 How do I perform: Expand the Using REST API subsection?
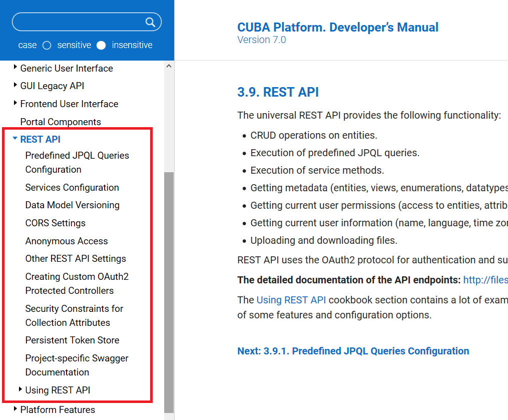pyautogui.click(x=20, y=390)
